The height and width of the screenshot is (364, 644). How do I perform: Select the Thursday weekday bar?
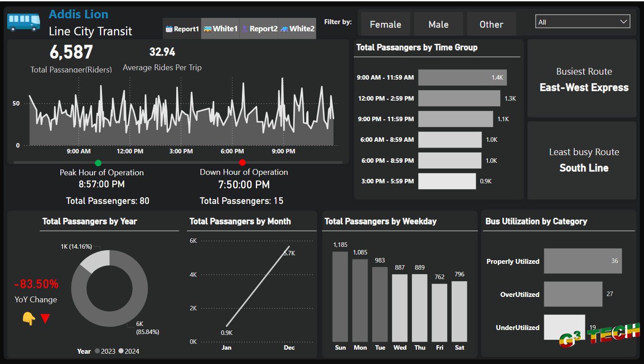419,308
